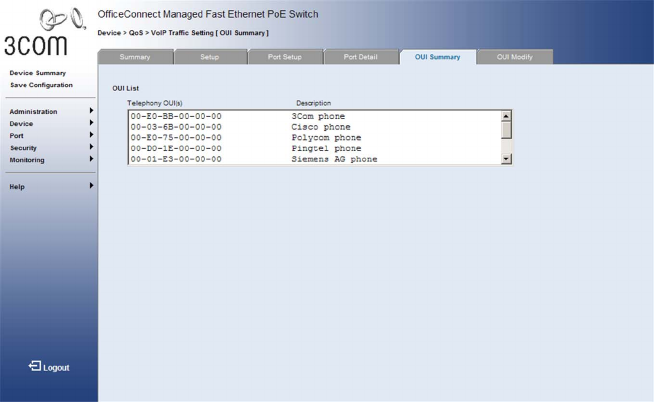Open the Monitoring menu
Screen dimensions: 654x402
[27, 160]
